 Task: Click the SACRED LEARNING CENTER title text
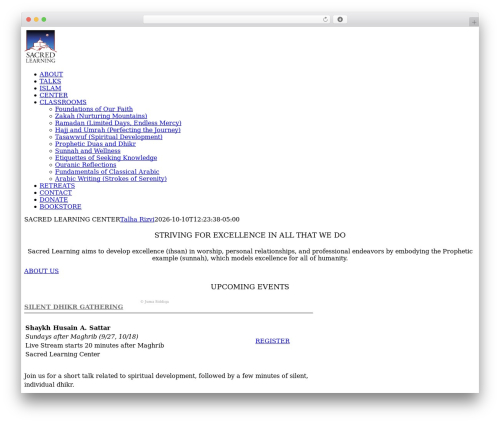(x=72, y=220)
